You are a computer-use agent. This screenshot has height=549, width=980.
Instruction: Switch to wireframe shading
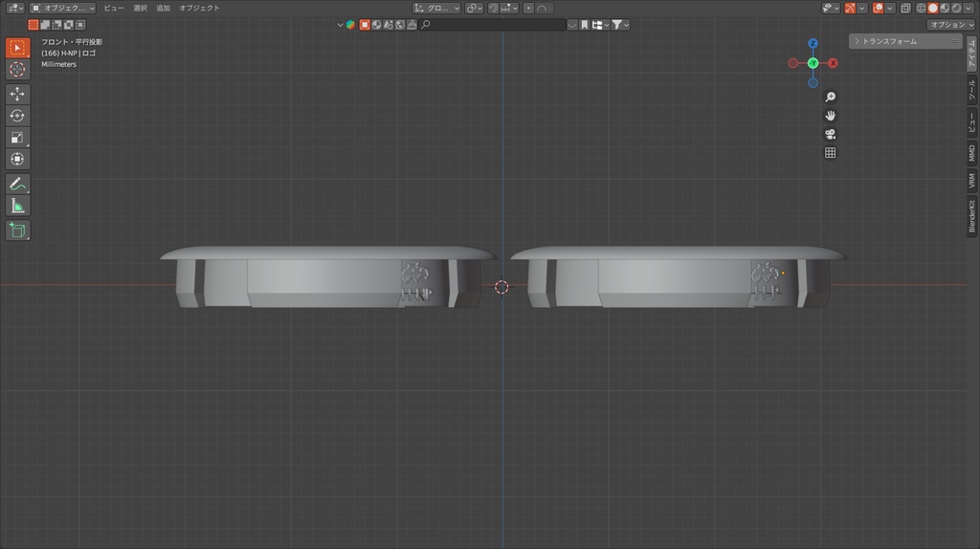coord(922,8)
